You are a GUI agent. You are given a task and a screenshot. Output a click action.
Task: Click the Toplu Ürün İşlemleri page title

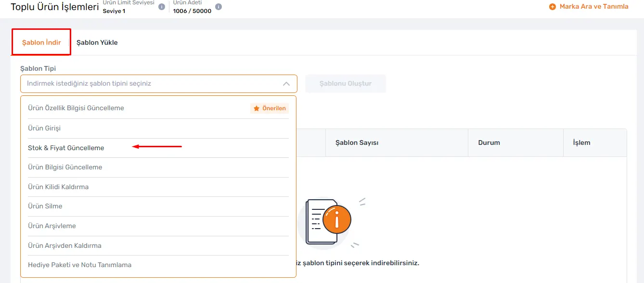55,7
